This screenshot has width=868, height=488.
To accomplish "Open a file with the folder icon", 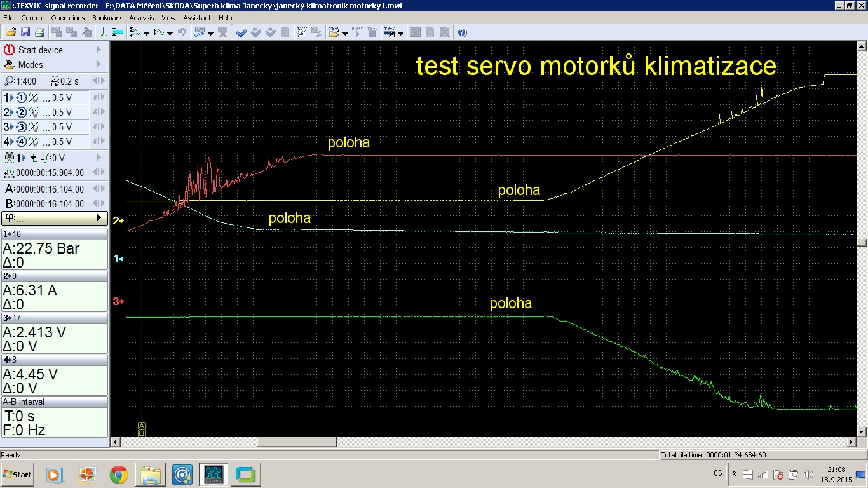I will (x=10, y=32).
